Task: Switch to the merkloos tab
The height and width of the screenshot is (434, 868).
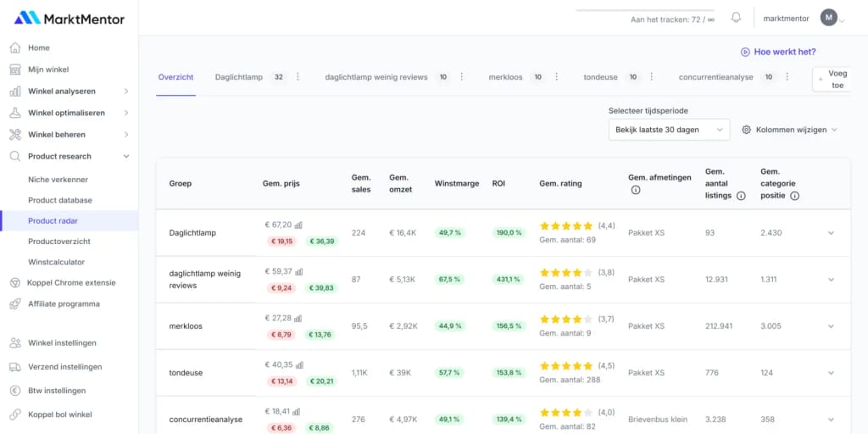Action: click(505, 77)
